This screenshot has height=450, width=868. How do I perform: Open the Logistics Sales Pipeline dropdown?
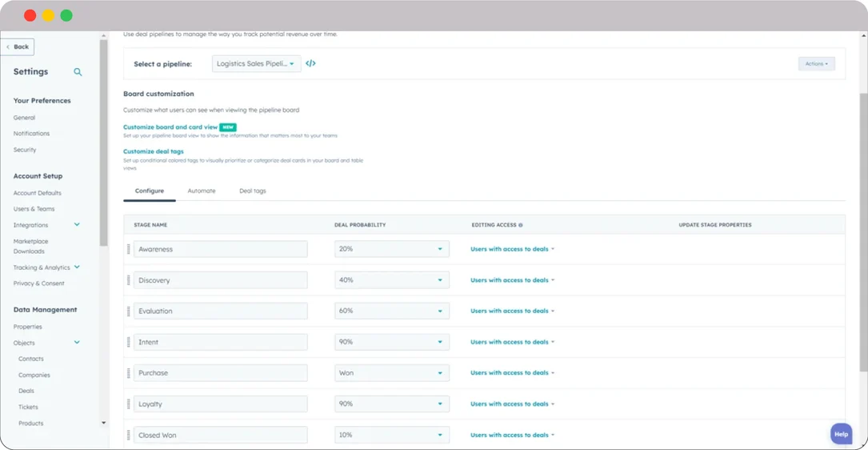click(256, 64)
